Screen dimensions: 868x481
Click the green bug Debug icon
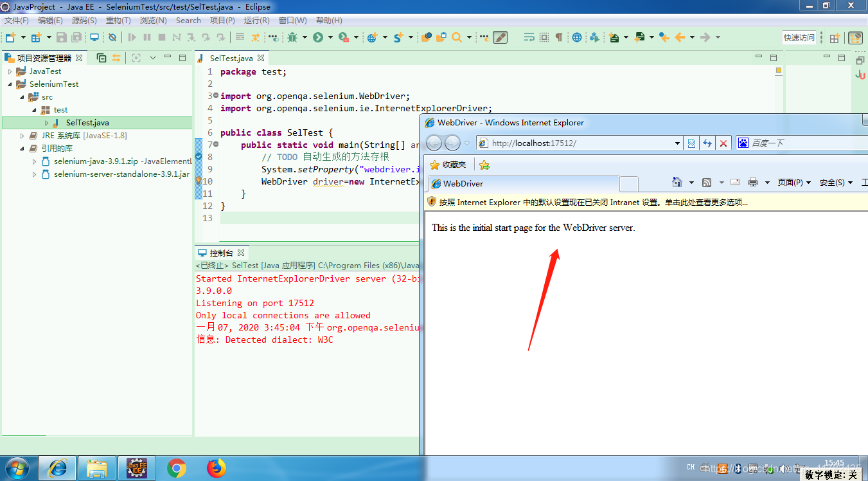click(x=292, y=37)
